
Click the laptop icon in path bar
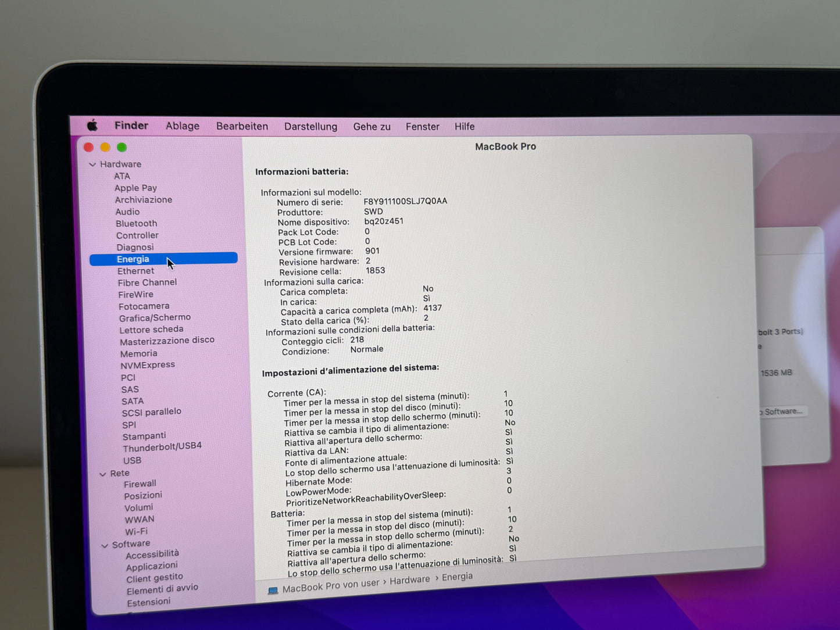click(273, 591)
